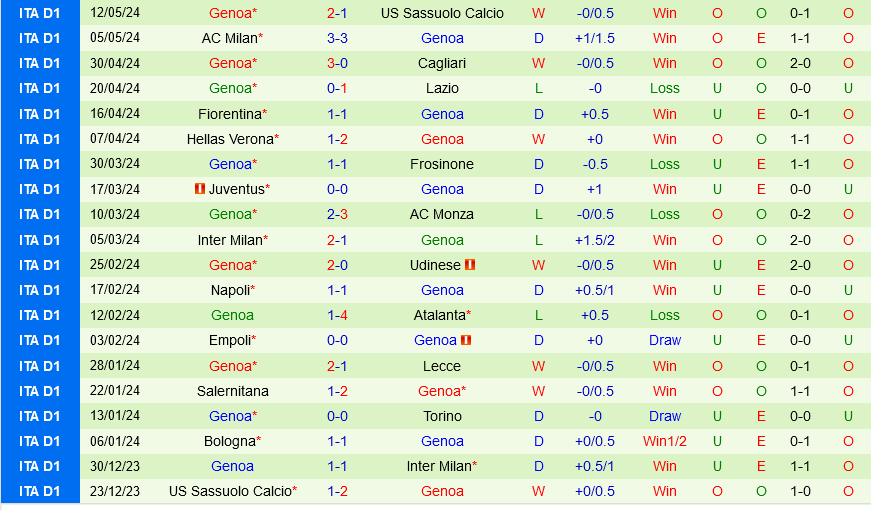The width and height of the screenshot is (871, 510).
Task: Open the Atalanta team link
Action: [x=438, y=315]
